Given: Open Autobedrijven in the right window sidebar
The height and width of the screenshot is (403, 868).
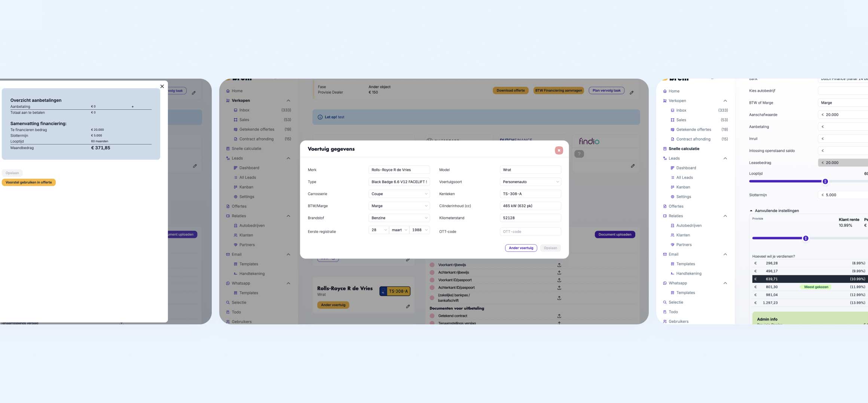Looking at the screenshot, I should (x=689, y=225).
